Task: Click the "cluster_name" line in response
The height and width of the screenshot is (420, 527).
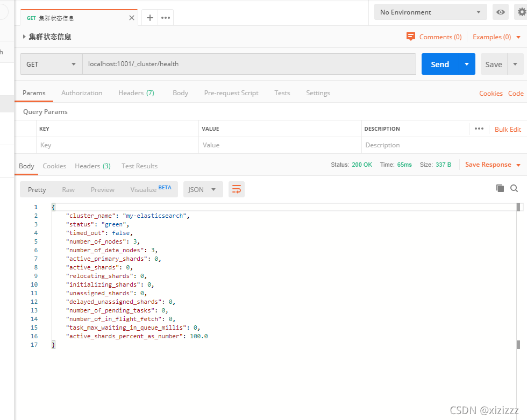Action: point(128,216)
